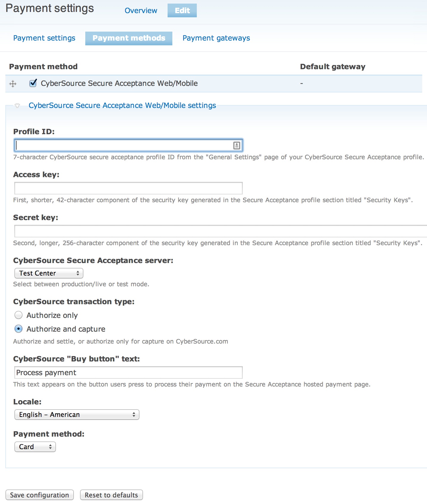Click the Buy button text field showing Process payment
This screenshot has width=427, height=504.
pyautogui.click(x=128, y=372)
